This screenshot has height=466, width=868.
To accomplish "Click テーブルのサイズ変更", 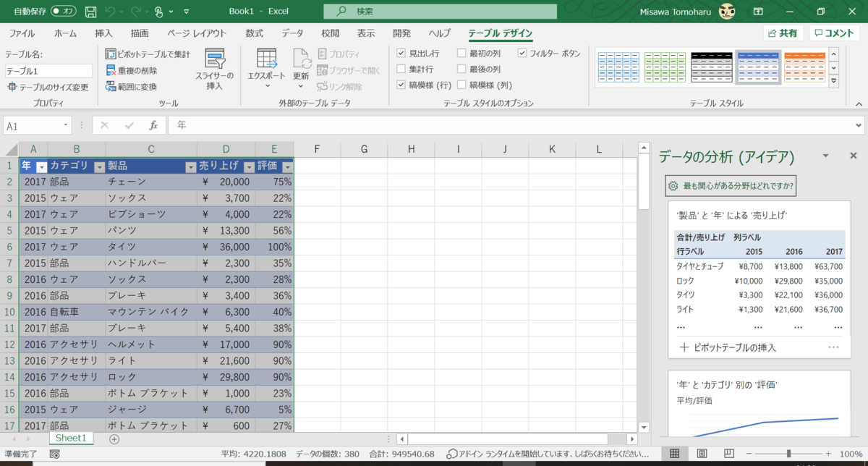I will 48,87.
